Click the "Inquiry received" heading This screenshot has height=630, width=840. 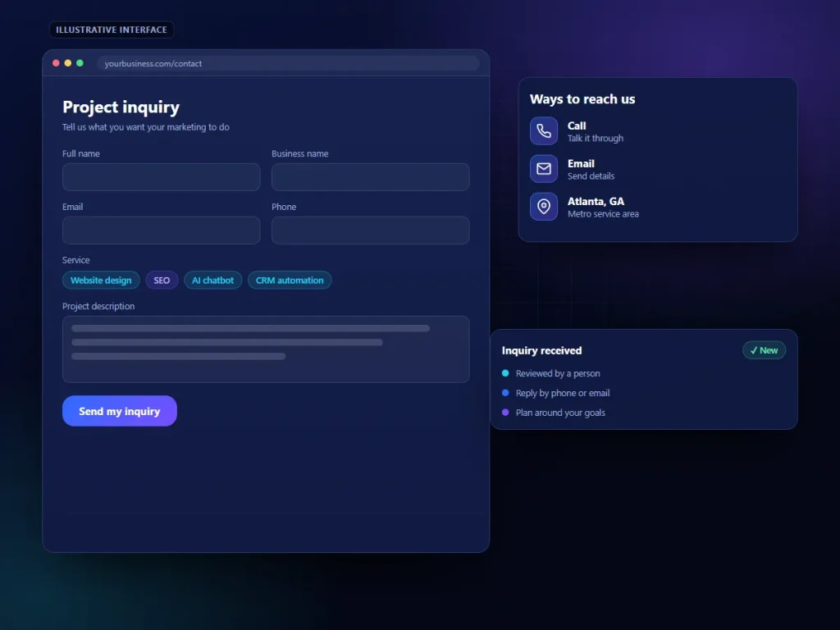[x=541, y=350]
